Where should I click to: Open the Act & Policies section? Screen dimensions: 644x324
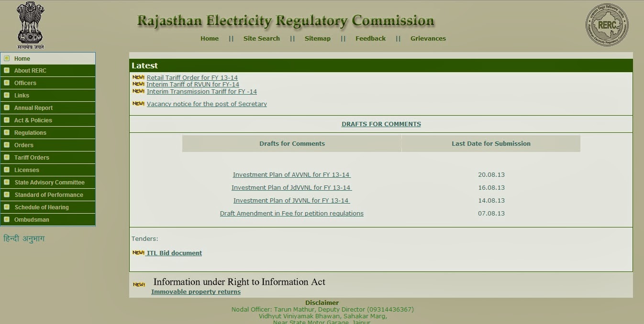[48, 120]
